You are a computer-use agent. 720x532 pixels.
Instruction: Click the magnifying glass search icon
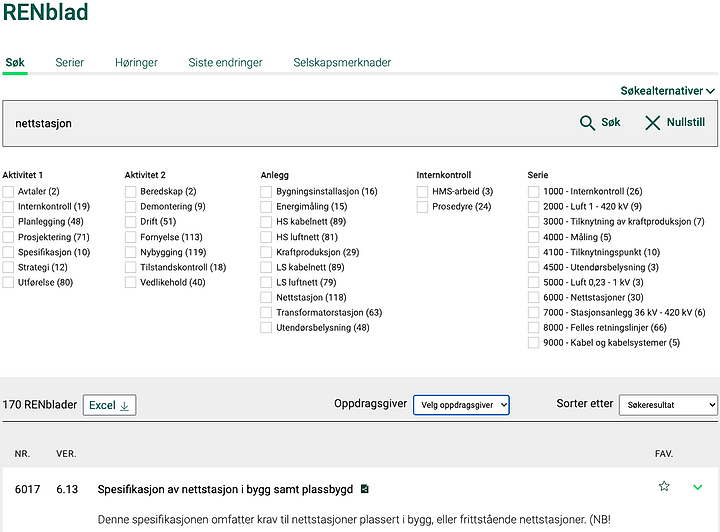pyautogui.click(x=587, y=123)
